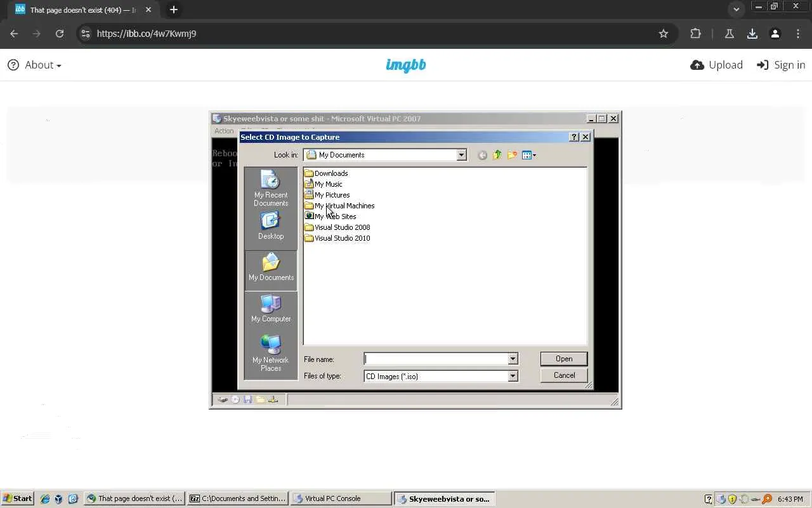
Task: Click the Upload button on imgbb
Action: click(x=717, y=65)
